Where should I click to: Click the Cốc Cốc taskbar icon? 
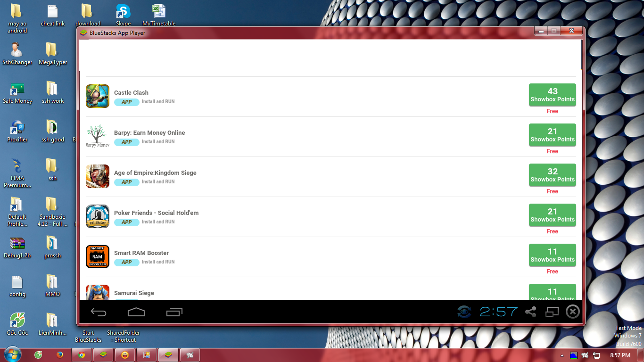click(x=38, y=355)
